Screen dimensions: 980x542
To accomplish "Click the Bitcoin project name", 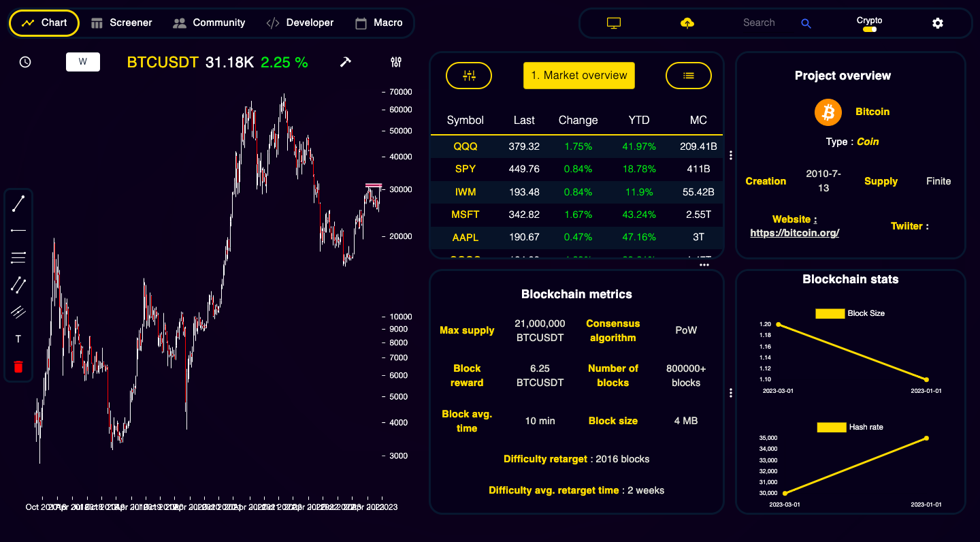I will point(872,112).
